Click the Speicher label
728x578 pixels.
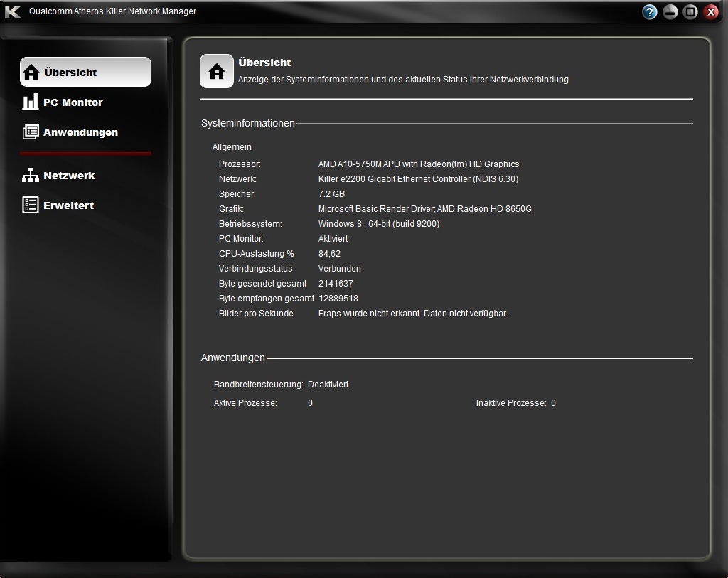(x=237, y=193)
